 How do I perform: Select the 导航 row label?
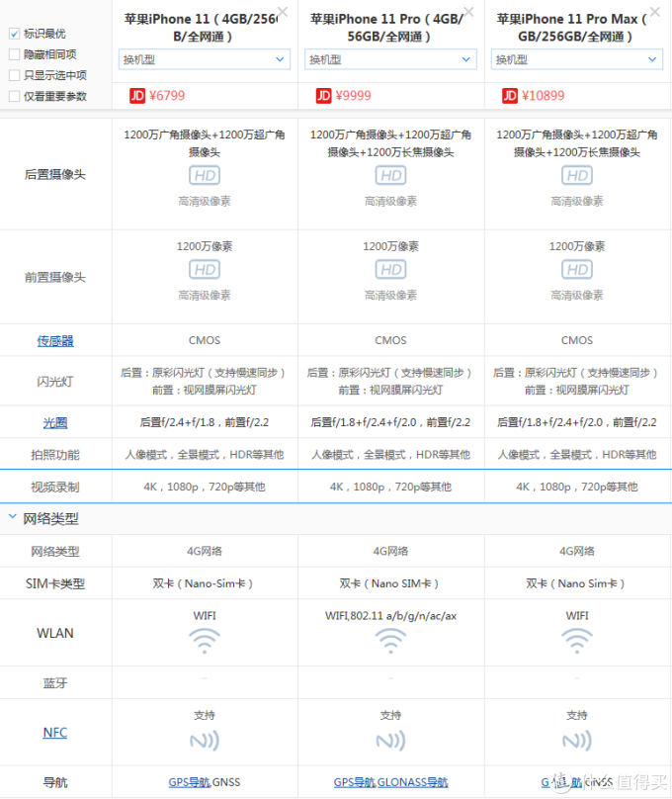pyautogui.click(x=55, y=783)
